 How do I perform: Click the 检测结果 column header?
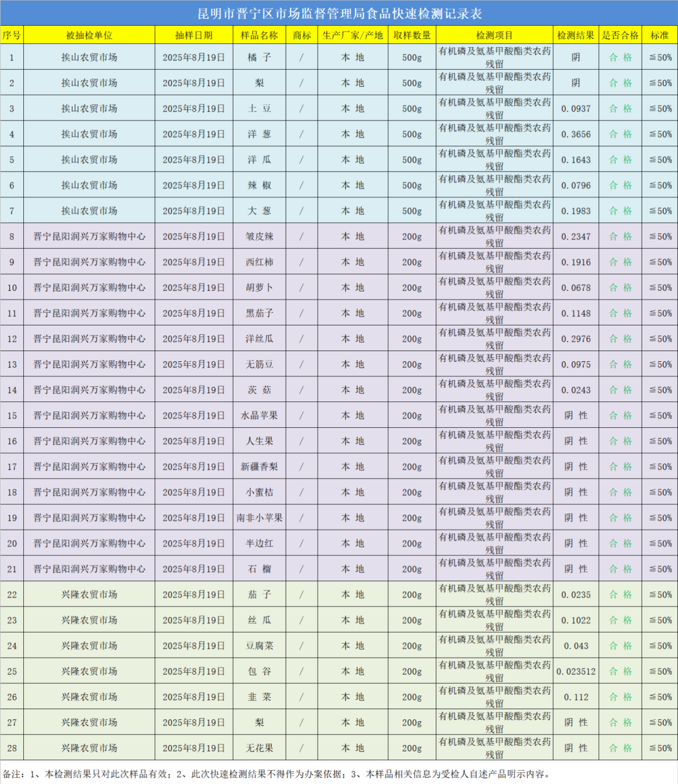(x=576, y=35)
